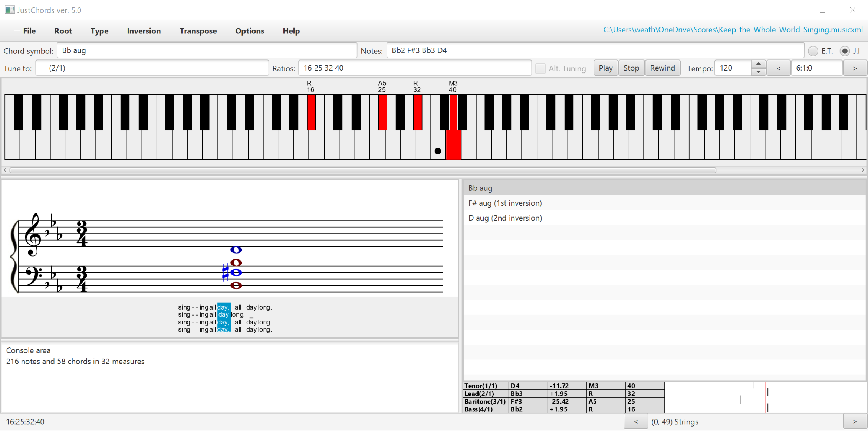The width and height of the screenshot is (868, 431).
Task: Open the Transpose menu
Action: click(198, 31)
